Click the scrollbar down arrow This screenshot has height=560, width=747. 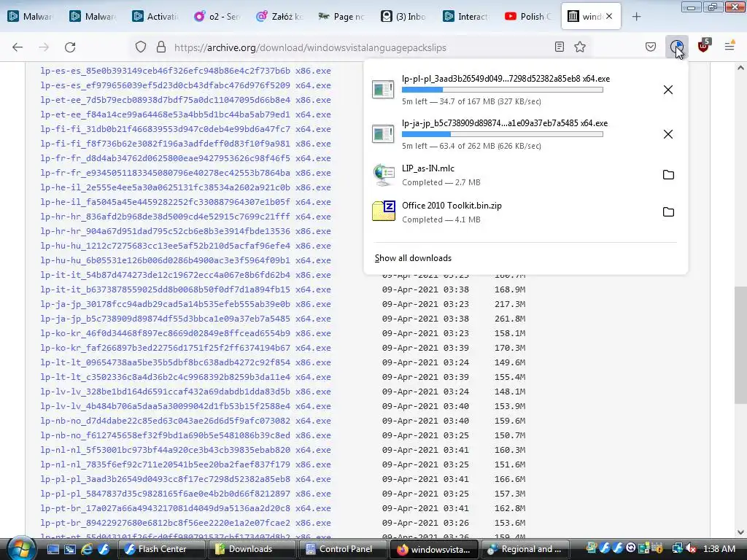pos(740,532)
